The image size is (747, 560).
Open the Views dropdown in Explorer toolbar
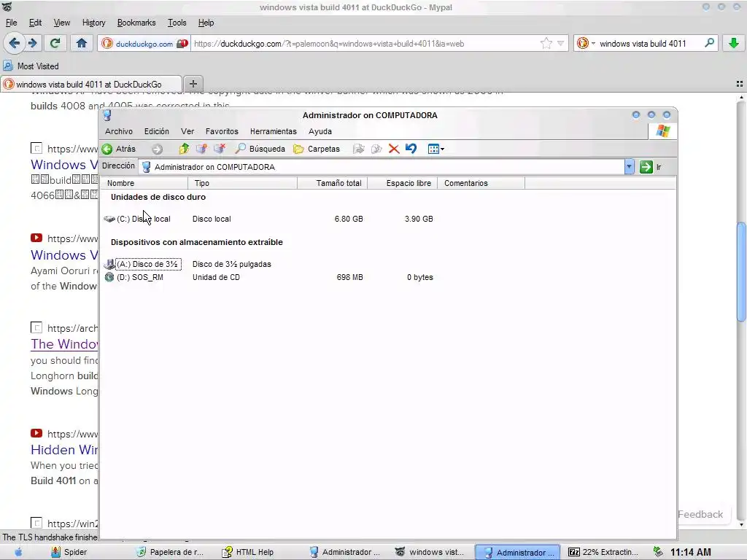pyautogui.click(x=436, y=149)
